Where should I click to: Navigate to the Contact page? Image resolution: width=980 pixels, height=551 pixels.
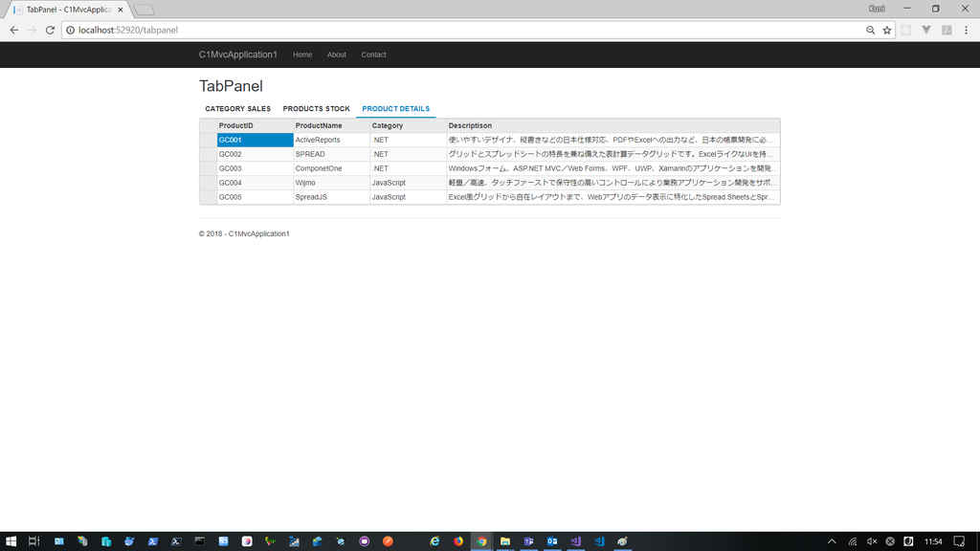[x=374, y=55]
